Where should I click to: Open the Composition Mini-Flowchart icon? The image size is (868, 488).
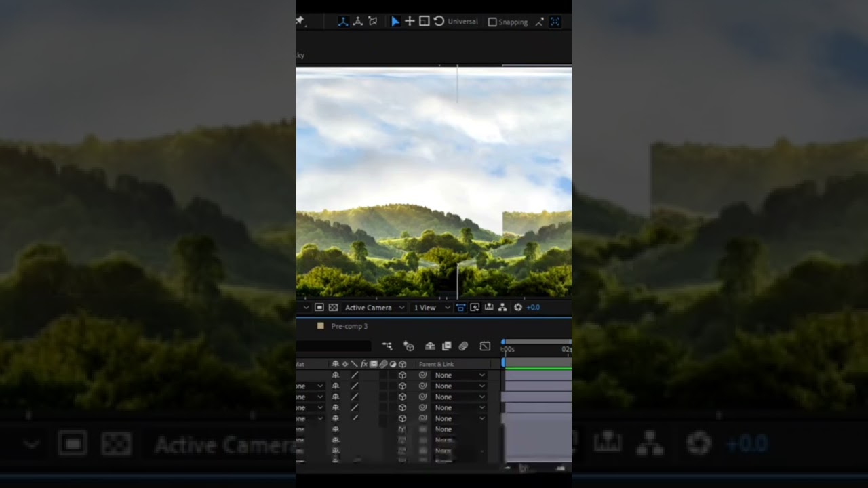coord(387,346)
